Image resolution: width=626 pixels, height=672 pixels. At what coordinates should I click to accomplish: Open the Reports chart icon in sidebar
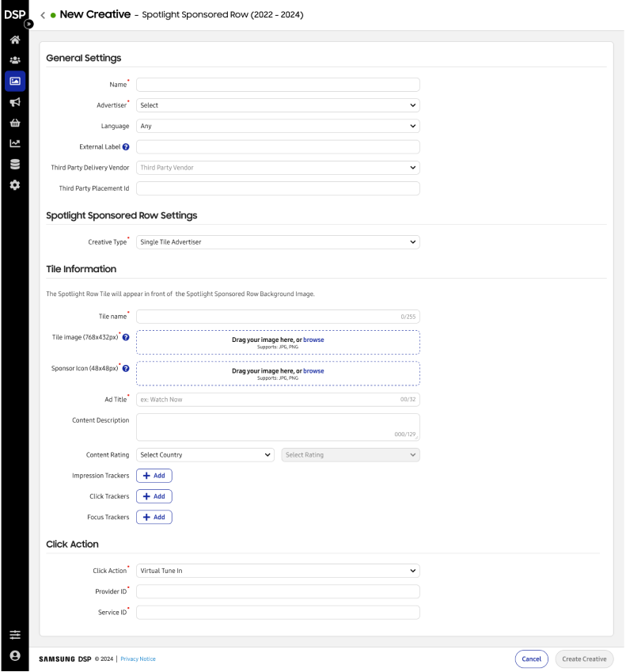point(15,143)
